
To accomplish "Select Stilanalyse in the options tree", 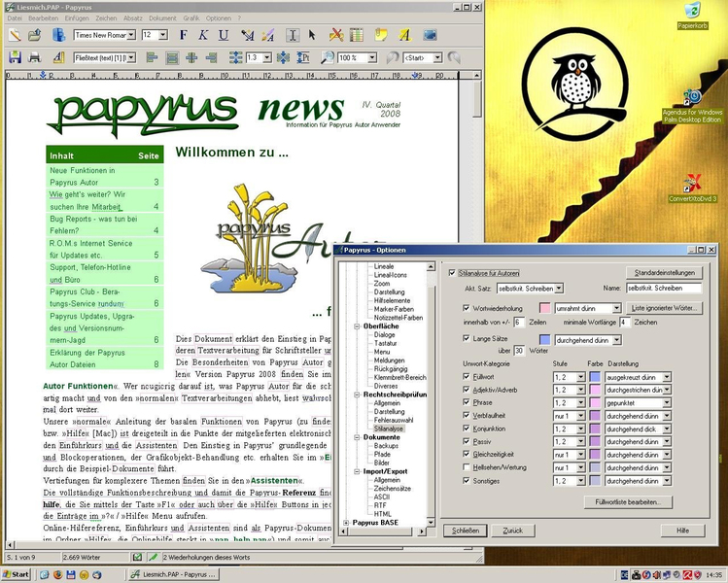I will (x=388, y=429).
